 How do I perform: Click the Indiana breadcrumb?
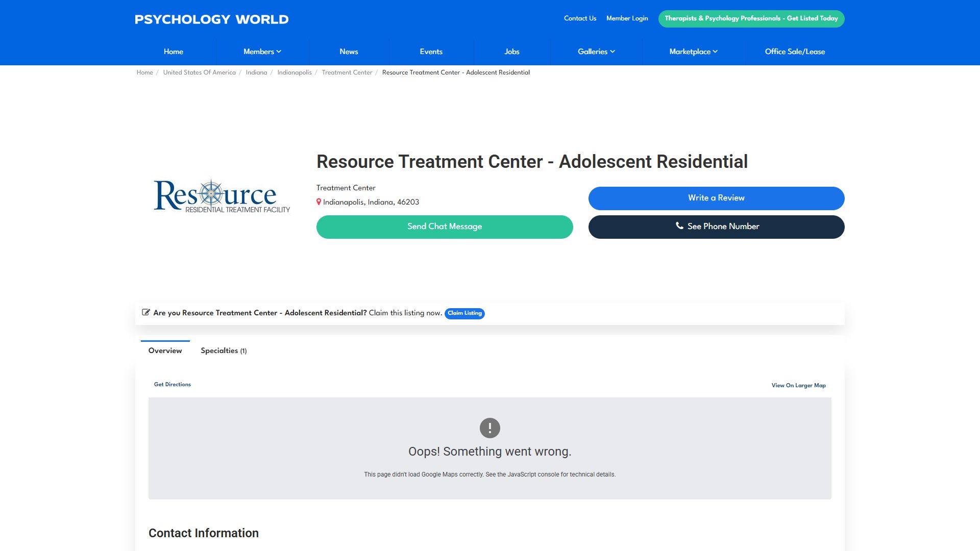click(x=256, y=72)
